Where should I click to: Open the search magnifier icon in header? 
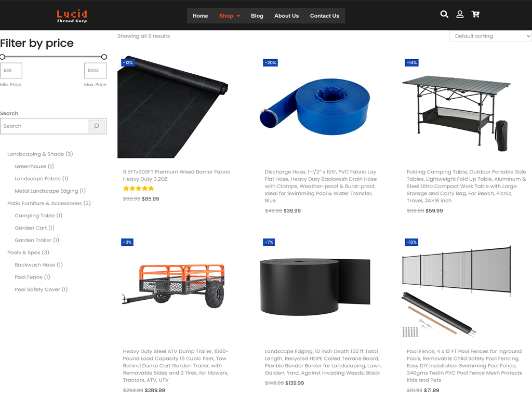pos(444,14)
